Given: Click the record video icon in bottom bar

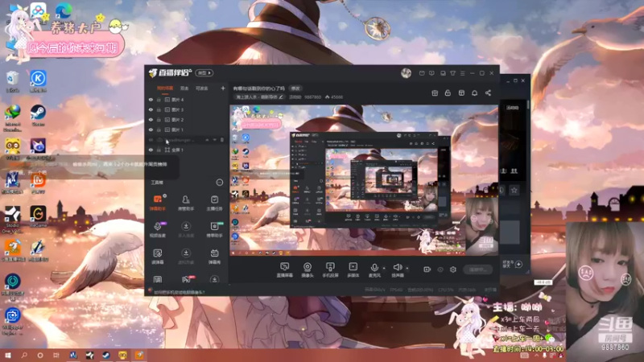Looking at the screenshot, I should point(427,269).
